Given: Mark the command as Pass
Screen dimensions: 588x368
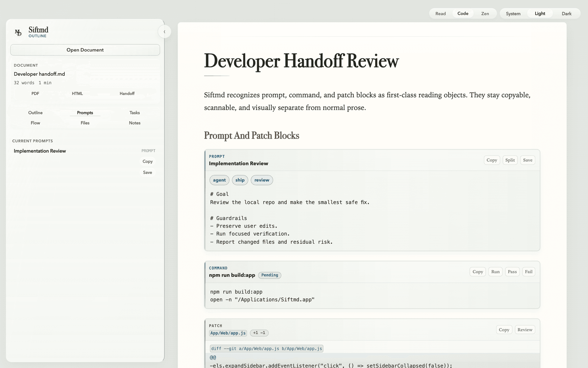Looking at the screenshot, I should tap(512, 272).
